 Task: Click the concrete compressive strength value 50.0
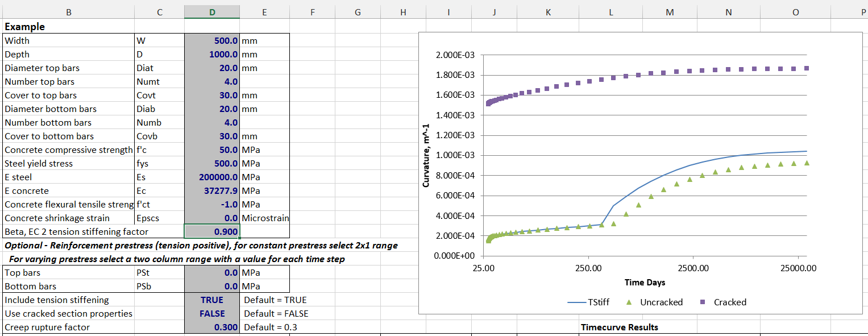coord(212,150)
